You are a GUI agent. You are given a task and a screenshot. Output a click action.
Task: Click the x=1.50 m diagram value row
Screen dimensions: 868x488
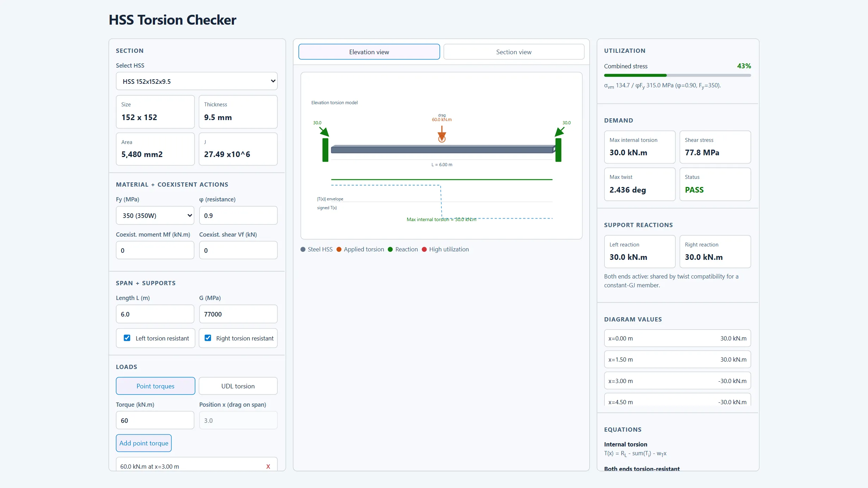click(677, 359)
